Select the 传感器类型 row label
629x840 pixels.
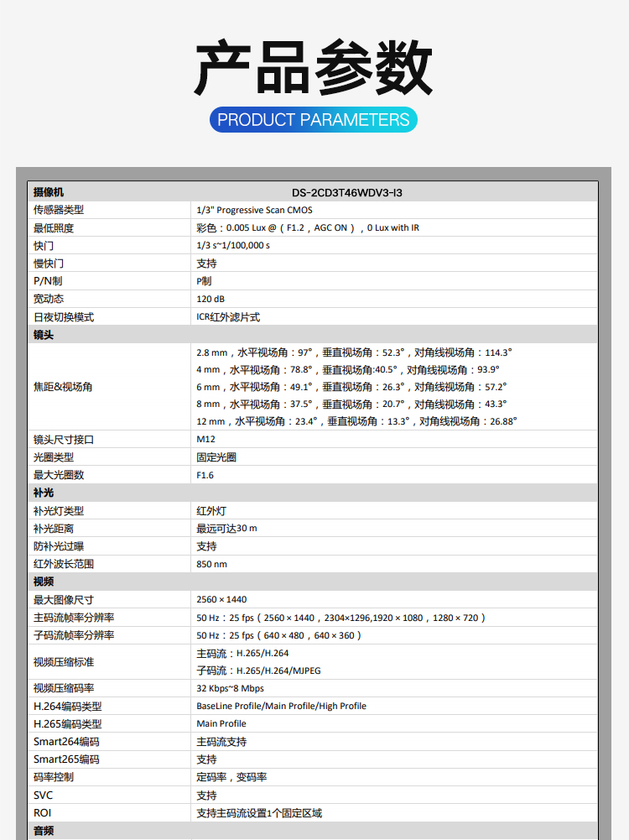[59, 210]
